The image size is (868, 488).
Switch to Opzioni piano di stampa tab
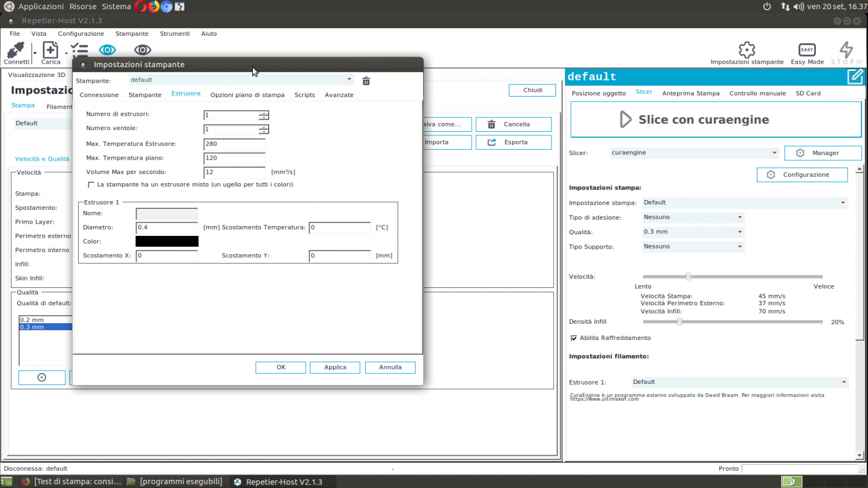pyautogui.click(x=247, y=95)
